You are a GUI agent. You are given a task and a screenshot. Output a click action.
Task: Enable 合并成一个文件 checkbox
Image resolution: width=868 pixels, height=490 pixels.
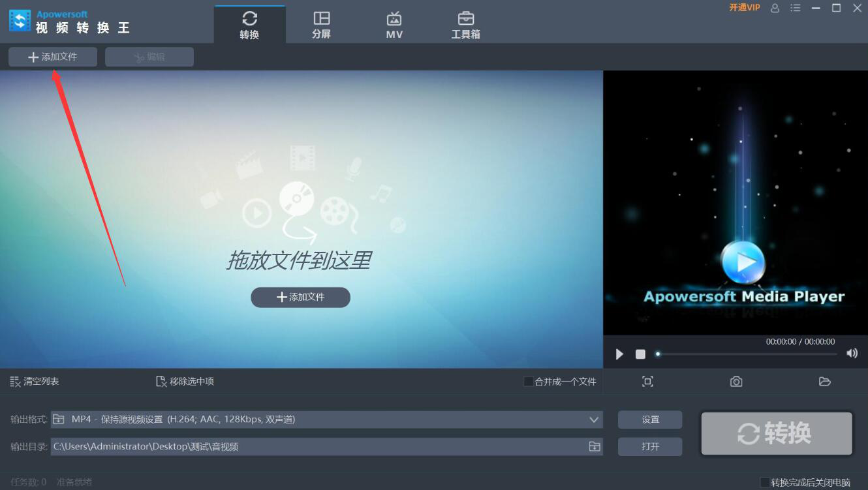click(x=528, y=381)
